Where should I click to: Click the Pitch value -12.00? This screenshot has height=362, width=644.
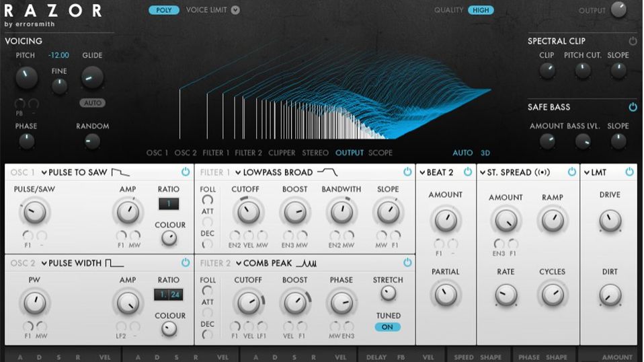tap(58, 55)
